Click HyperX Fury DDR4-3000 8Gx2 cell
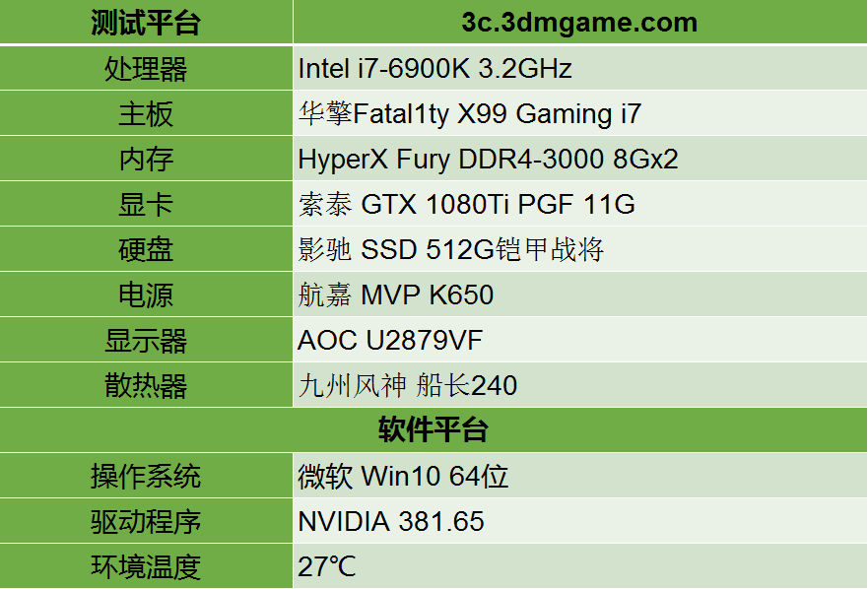 [580, 159]
